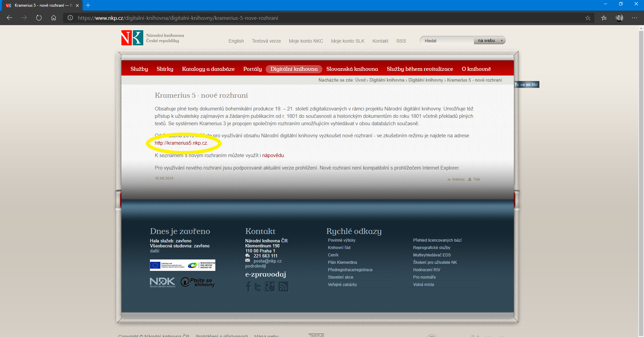Open the RSS feed icon in footer

pos(283,287)
